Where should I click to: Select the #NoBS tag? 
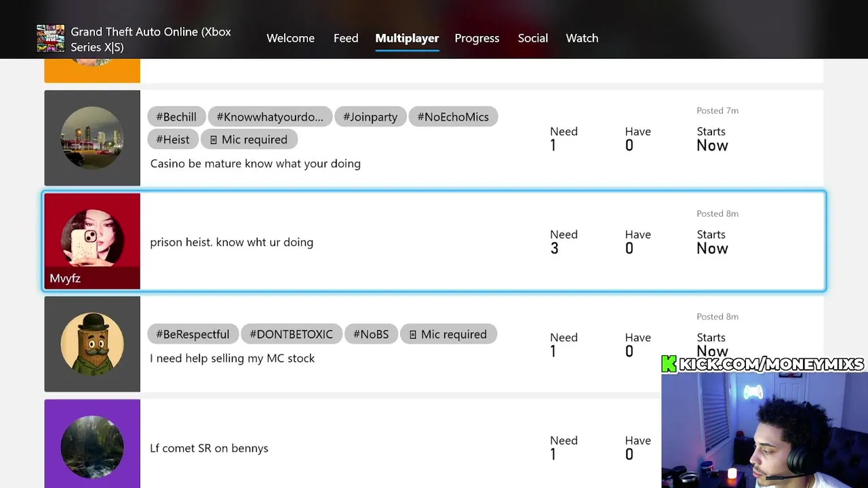(371, 334)
